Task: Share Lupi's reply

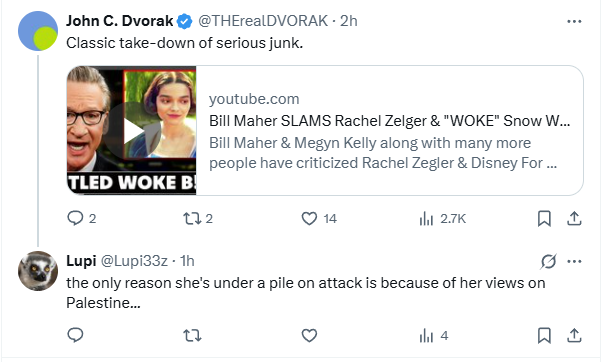Action: 574,336
